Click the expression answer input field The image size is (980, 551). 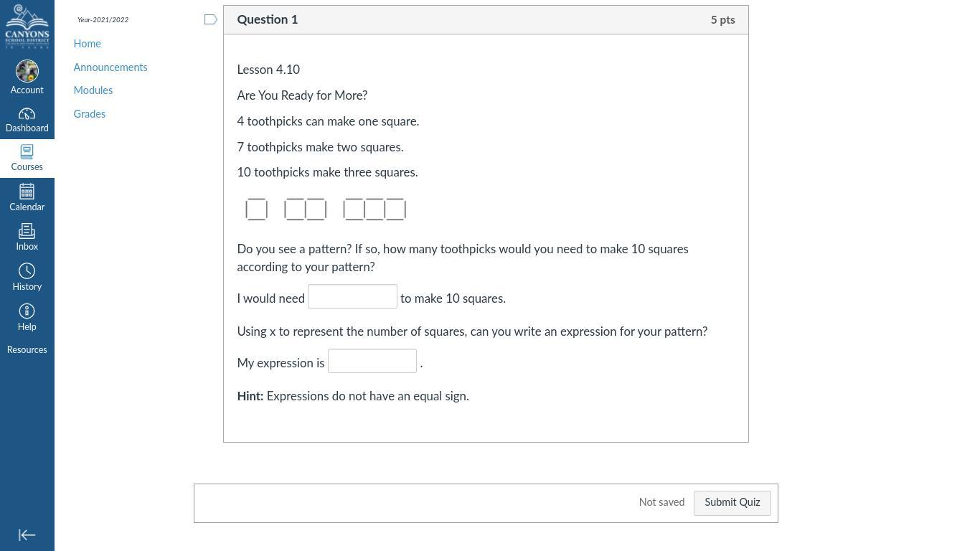(372, 362)
